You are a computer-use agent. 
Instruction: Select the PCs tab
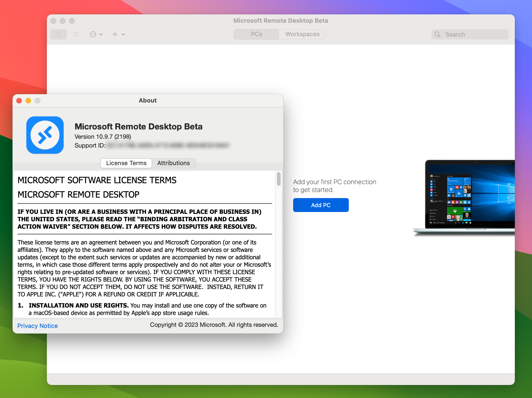[256, 34]
